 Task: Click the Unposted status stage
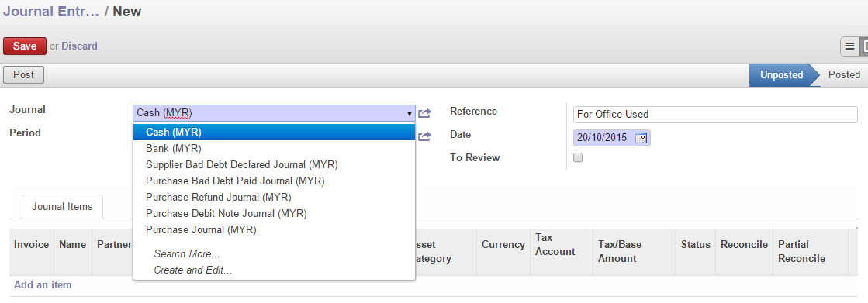(x=781, y=74)
